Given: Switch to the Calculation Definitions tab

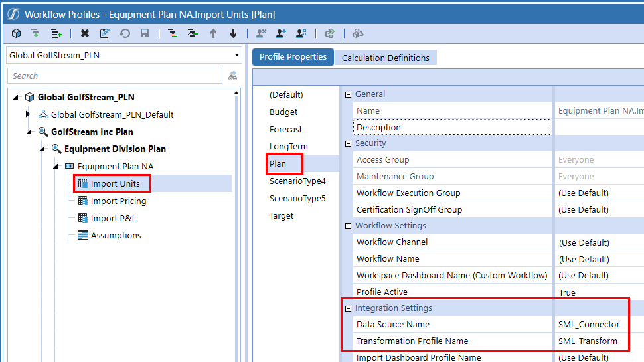Looking at the screenshot, I should point(386,58).
